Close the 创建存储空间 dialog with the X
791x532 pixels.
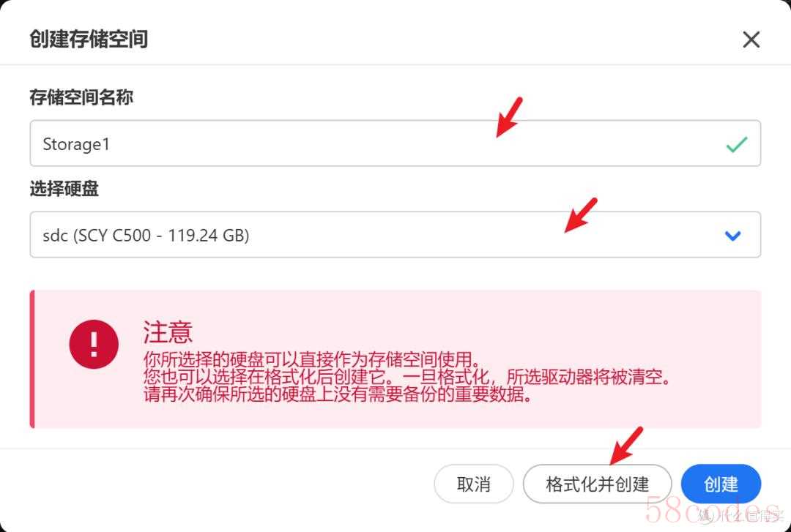[751, 40]
